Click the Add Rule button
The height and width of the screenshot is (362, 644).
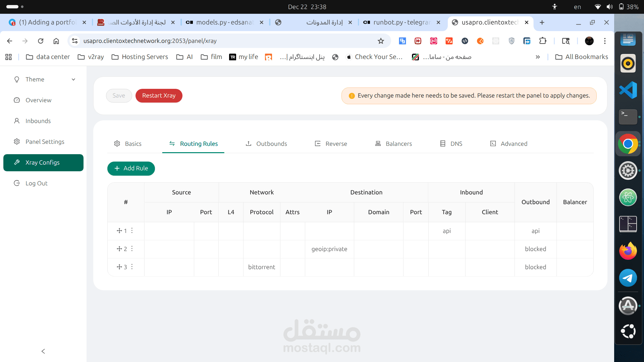[131, 168]
